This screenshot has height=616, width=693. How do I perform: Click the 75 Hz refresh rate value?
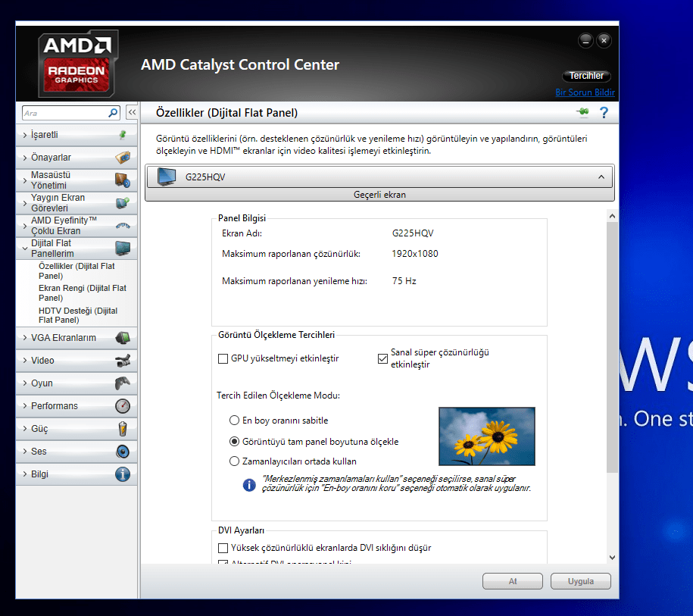point(404,281)
